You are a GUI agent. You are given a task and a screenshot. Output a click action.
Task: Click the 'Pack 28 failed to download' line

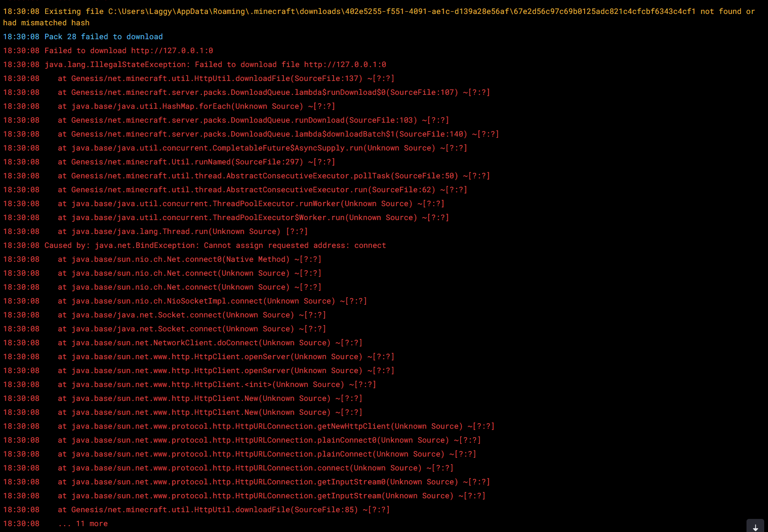103,37
